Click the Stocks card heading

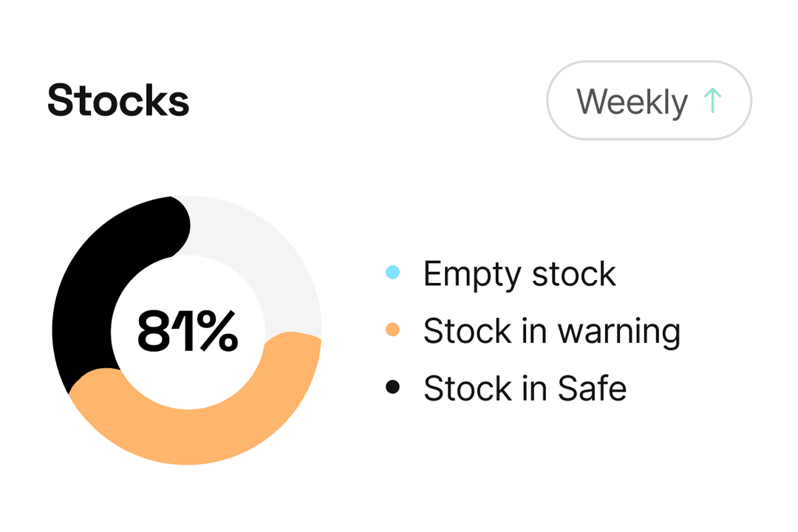click(x=118, y=100)
